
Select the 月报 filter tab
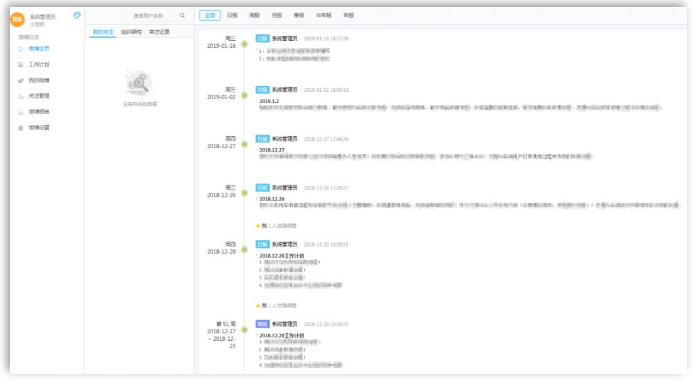click(277, 16)
